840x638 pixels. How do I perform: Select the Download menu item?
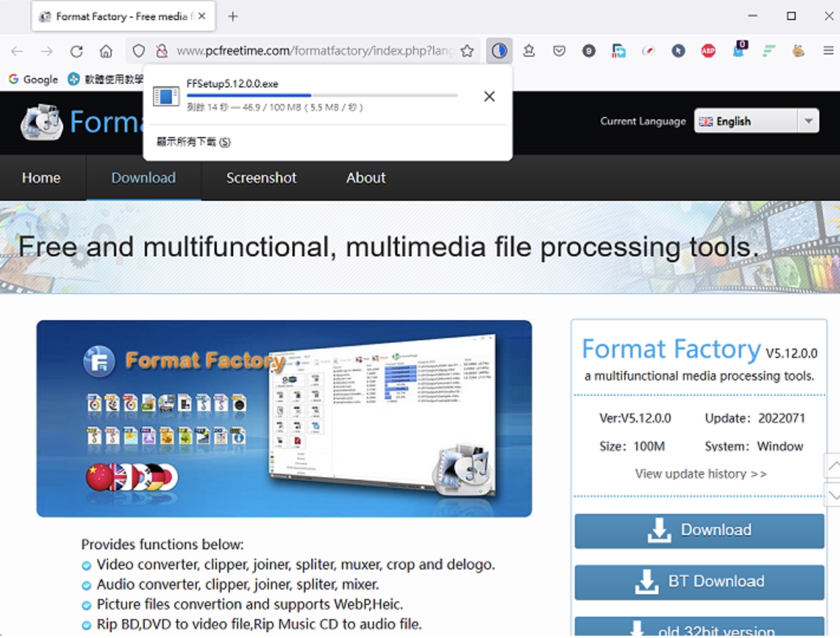[144, 178]
